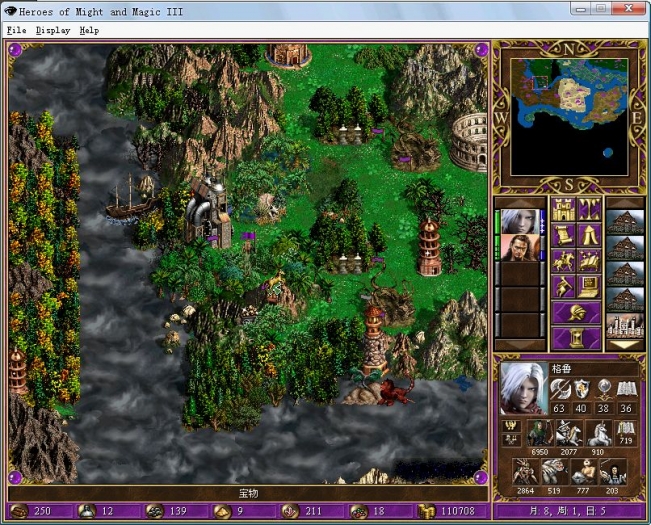651x525 pixels.
Task: Click the world minimap
Action: pos(569,117)
